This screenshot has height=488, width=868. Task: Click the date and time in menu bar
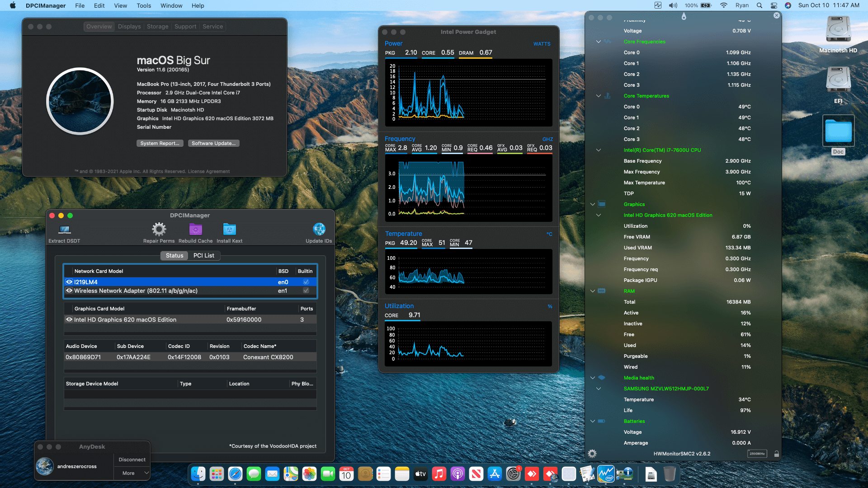point(829,5)
